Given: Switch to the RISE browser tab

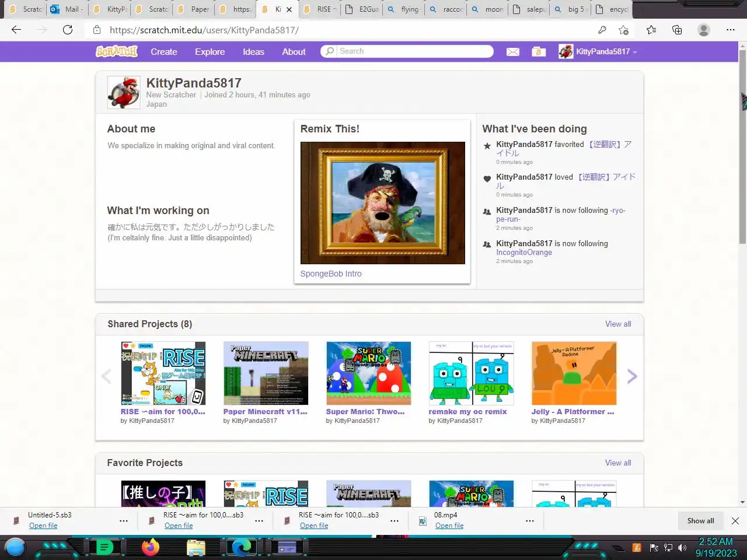Looking at the screenshot, I should pyautogui.click(x=321, y=9).
